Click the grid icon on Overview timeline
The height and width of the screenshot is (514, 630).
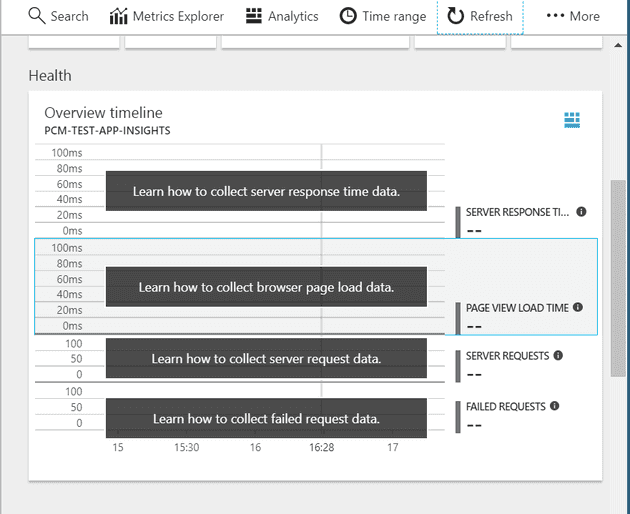pos(572,120)
